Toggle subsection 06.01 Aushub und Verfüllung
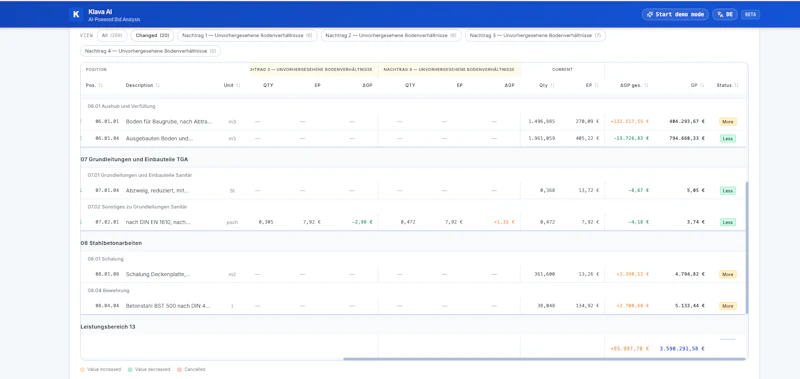The height and width of the screenshot is (379, 800). 121,106
